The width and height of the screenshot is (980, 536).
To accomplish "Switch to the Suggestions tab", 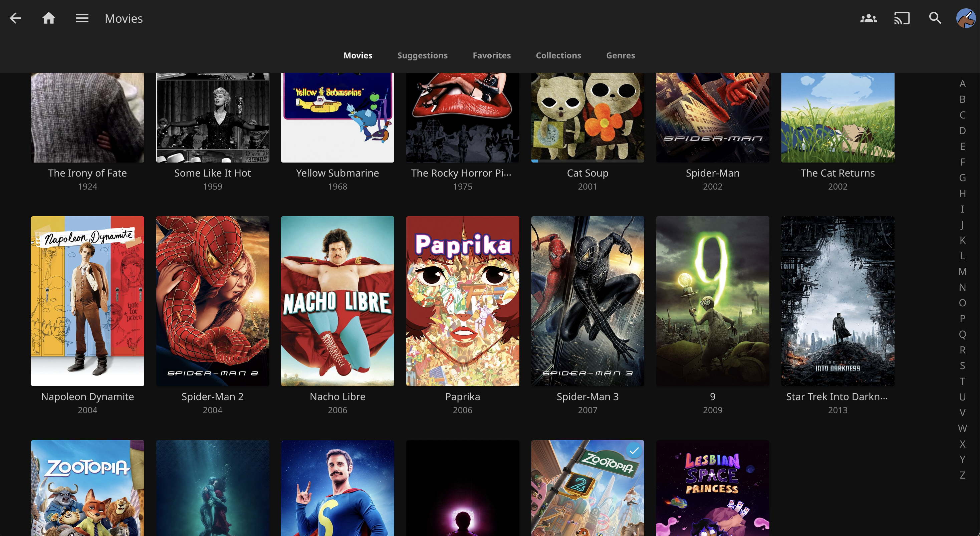I will click(x=422, y=55).
